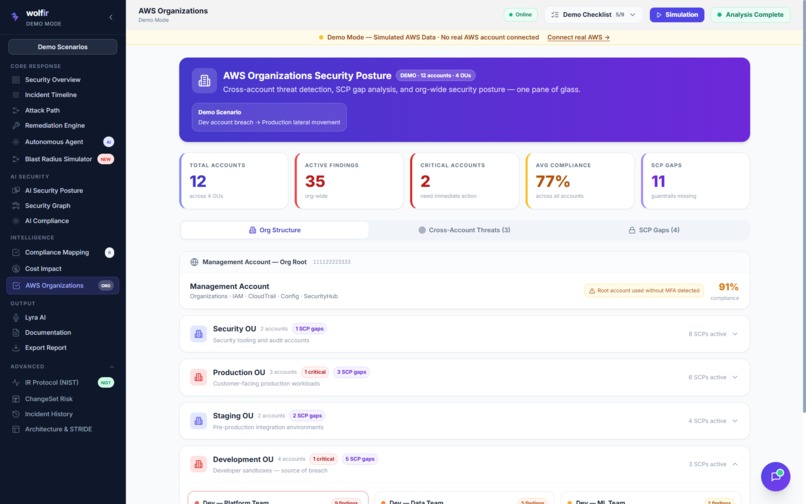Open the Cross-Account Threats (3) tab
This screenshot has width=806, height=504.
(x=464, y=230)
